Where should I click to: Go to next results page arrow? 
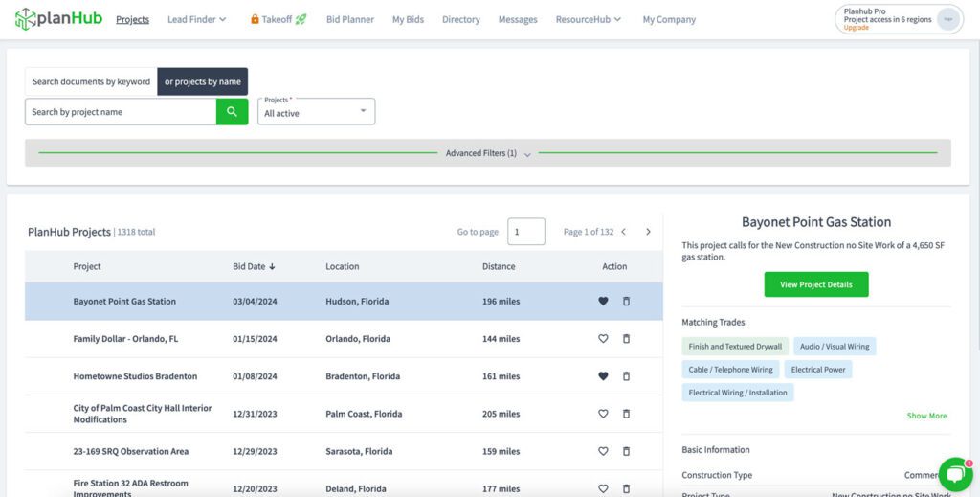click(x=648, y=232)
